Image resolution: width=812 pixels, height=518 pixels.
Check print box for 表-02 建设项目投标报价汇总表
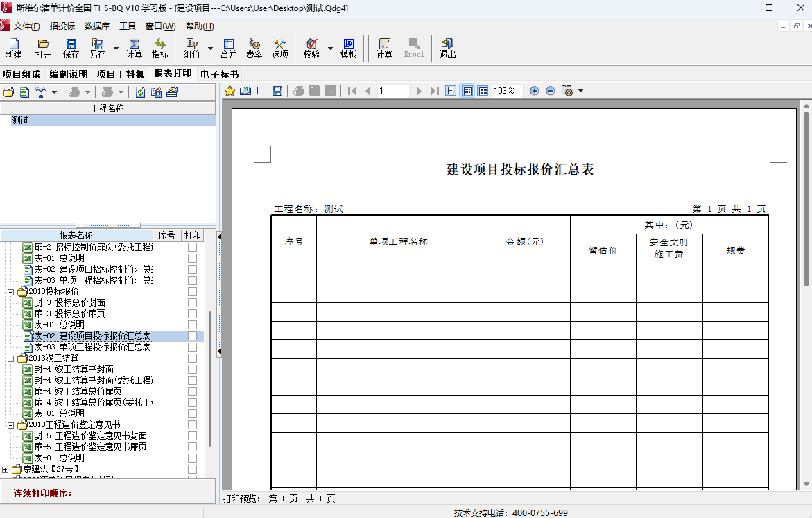click(192, 336)
